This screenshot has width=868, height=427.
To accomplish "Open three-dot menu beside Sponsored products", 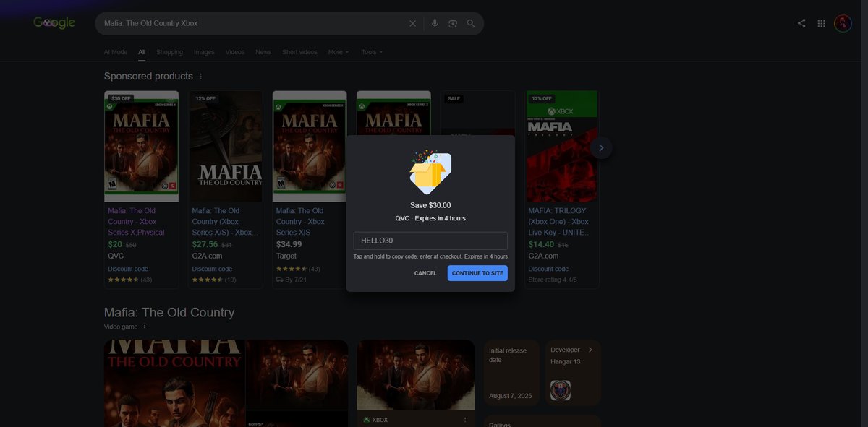I will click(200, 77).
